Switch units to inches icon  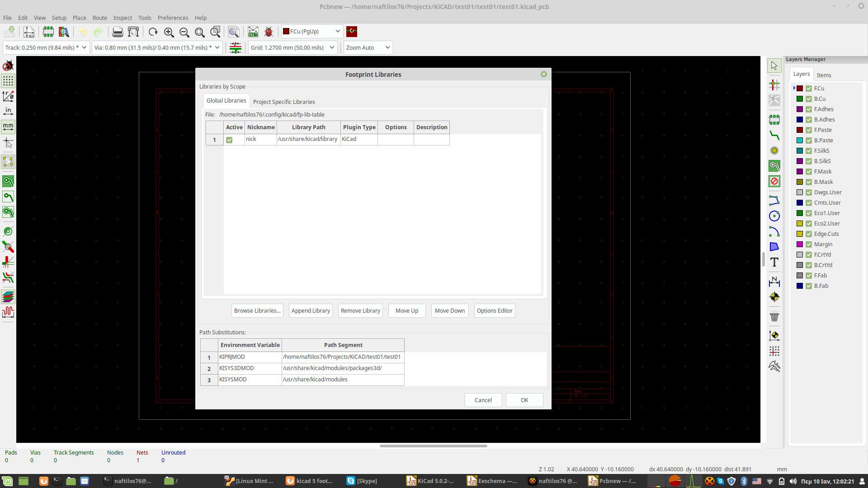click(x=8, y=111)
